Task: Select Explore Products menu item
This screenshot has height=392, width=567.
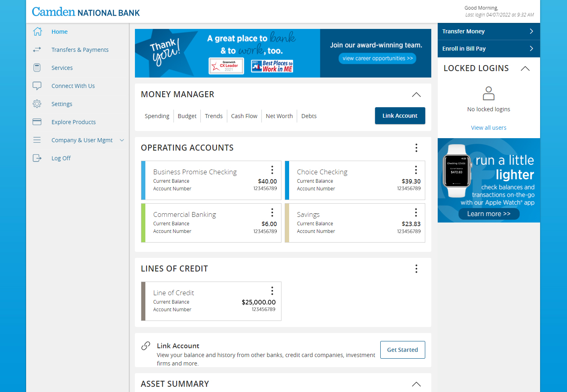Action: click(73, 122)
